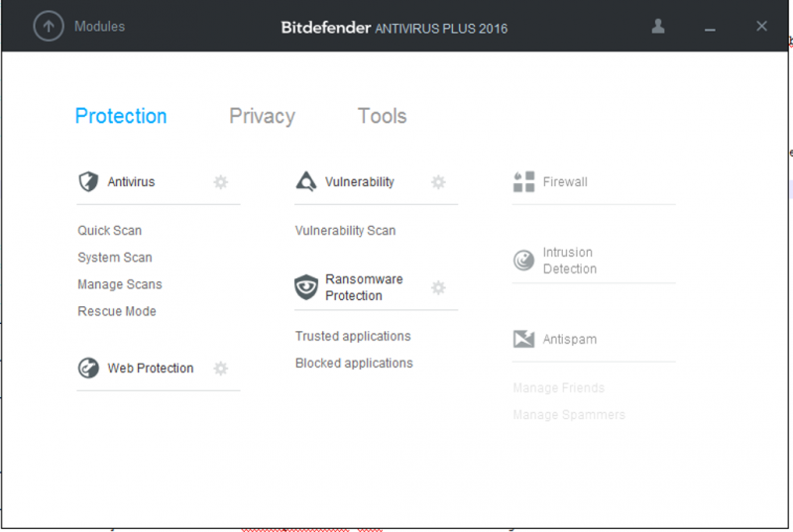Screen dimensions: 793x532
Task: Open the user account icon
Action: (658, 26)
